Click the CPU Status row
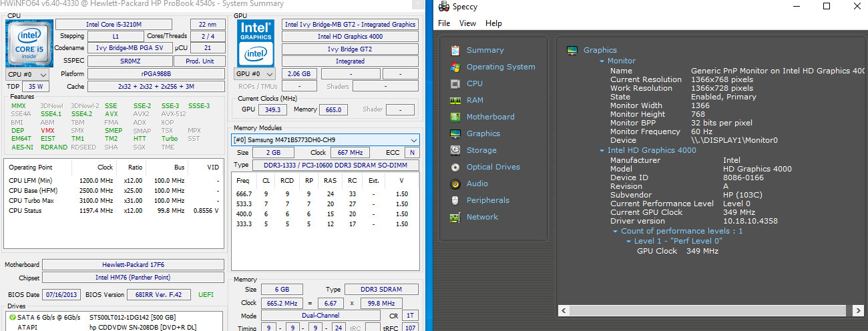The image size is (868, 331). 113,211
